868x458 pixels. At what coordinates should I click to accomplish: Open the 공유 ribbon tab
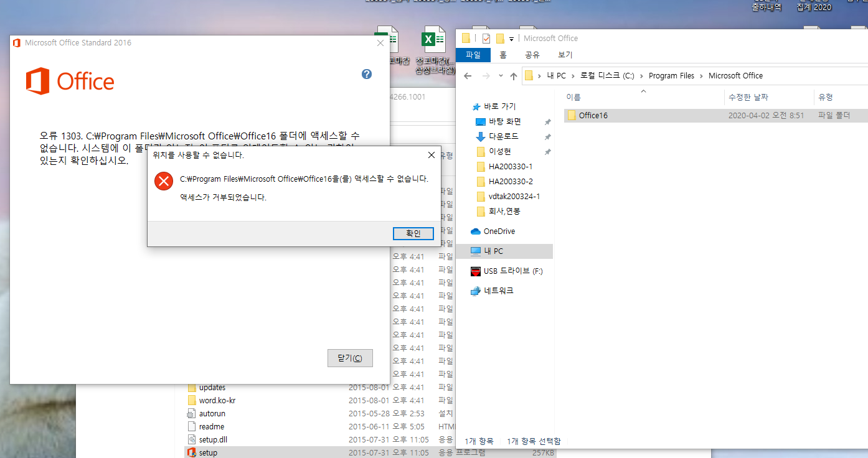coord(532,55)
